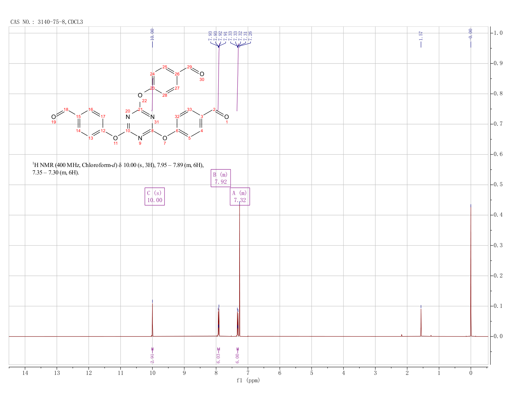Select oxygen atom numbered 11 in the structure
Viewport: 532px width, 411px height.
click(x=115, y=138)
